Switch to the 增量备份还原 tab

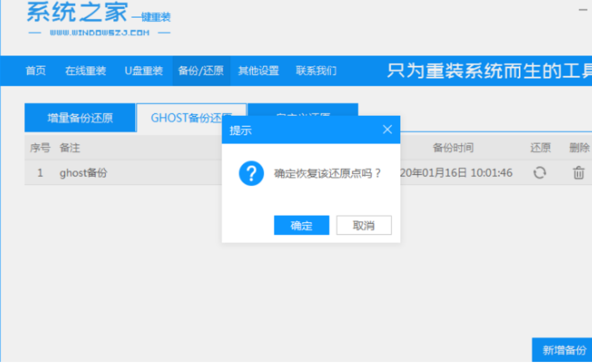tap(80, 118)
